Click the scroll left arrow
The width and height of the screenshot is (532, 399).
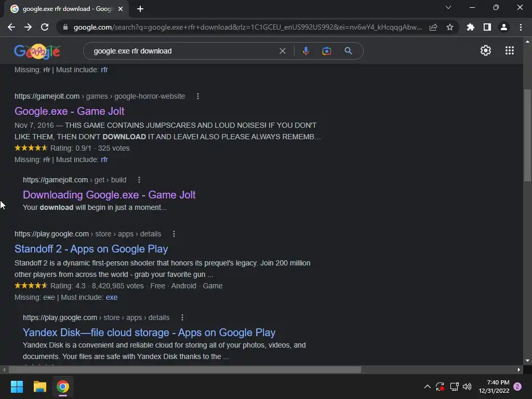(x=4, y=369)
